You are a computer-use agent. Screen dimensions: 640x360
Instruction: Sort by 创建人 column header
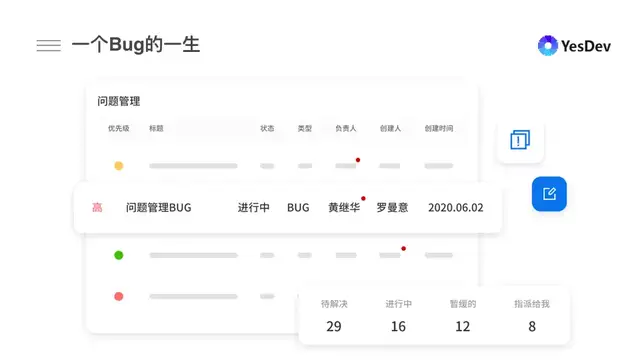[x=390, y=128]
